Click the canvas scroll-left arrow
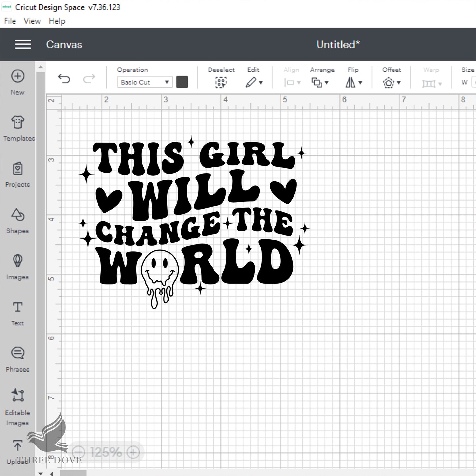 point(52,473)
